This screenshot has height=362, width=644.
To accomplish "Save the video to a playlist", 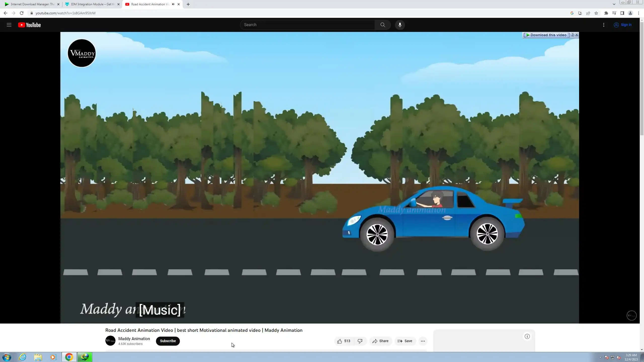I will (405, 341).
